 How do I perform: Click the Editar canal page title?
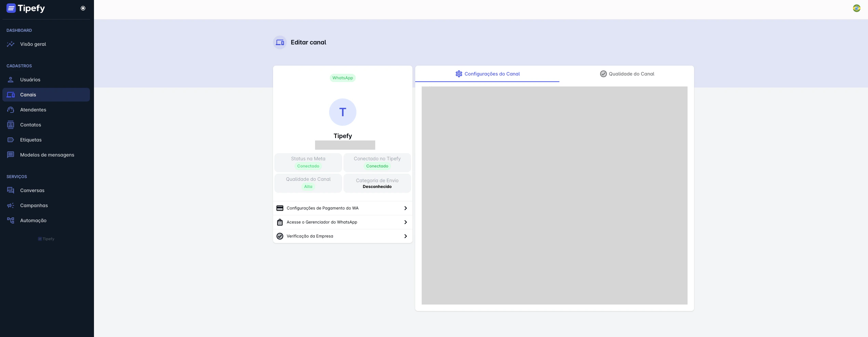click(308, 42)
